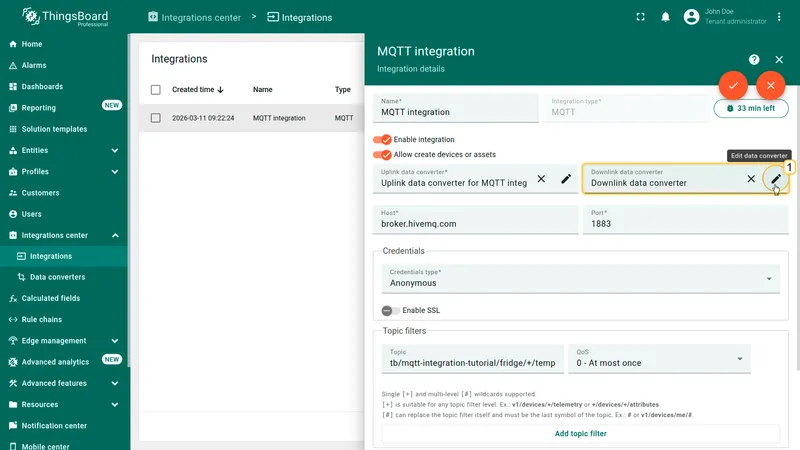The height and width of the screenshot is (450, 800).
Task: Toggle fullscreen mode icon
Action: pos(640,17)
